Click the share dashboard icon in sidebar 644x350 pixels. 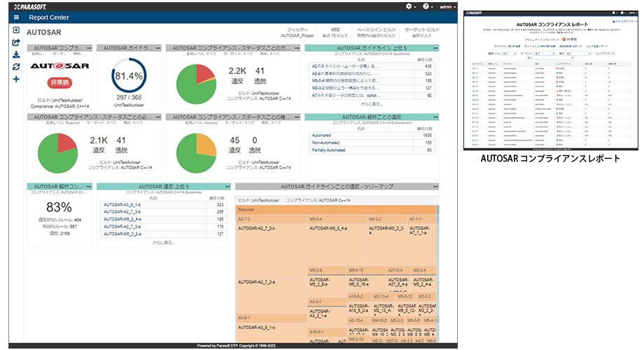pos(16,42)
